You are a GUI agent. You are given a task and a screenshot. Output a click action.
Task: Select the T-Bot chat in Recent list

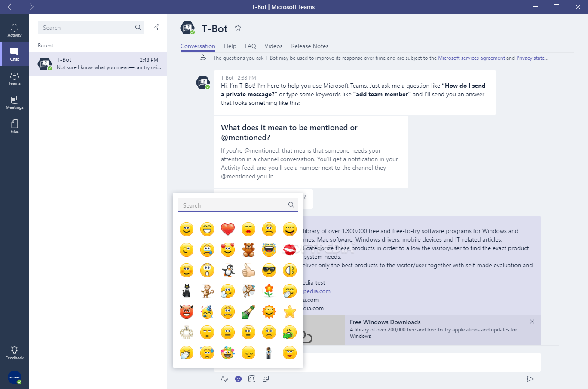coord(98,64)
